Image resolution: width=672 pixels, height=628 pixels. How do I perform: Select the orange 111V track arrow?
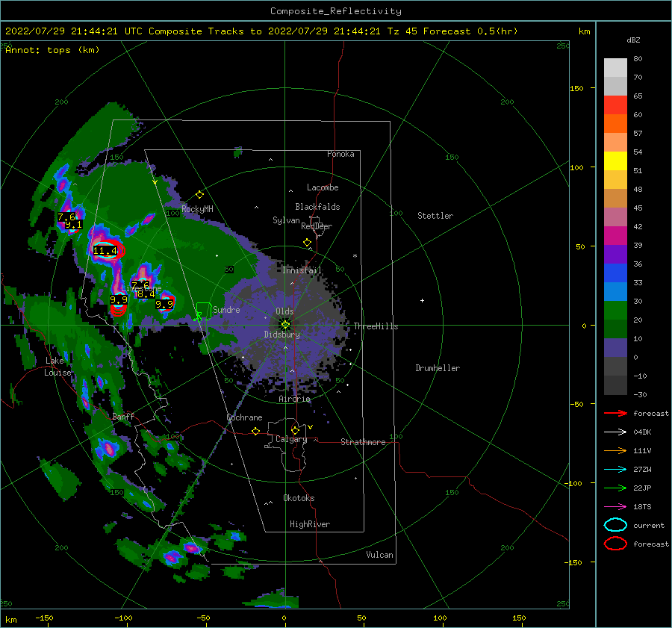tap(615, 450)
